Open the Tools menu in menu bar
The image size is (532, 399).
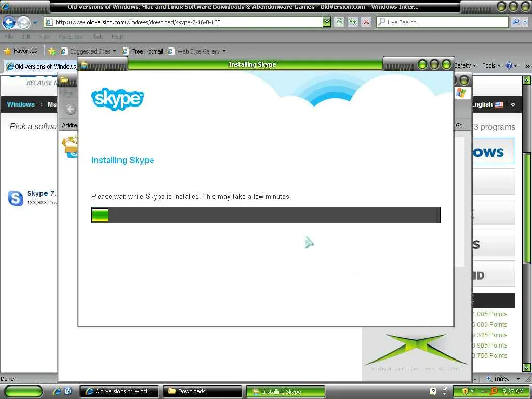[97, 37]
